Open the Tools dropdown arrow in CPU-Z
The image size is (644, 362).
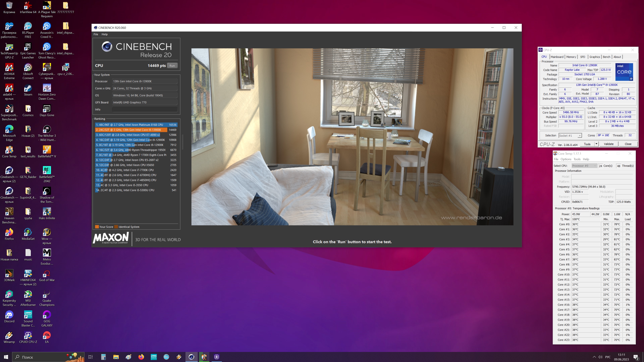(596, 144)
